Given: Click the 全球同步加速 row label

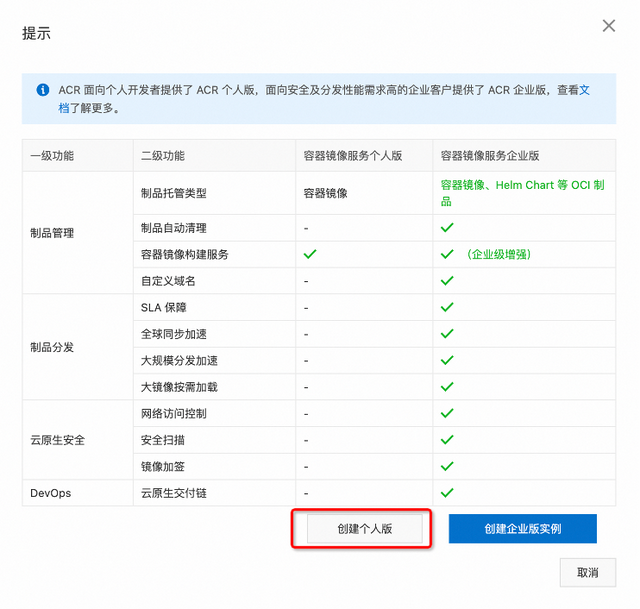Looking at the screenshot, I should [174, 334].
